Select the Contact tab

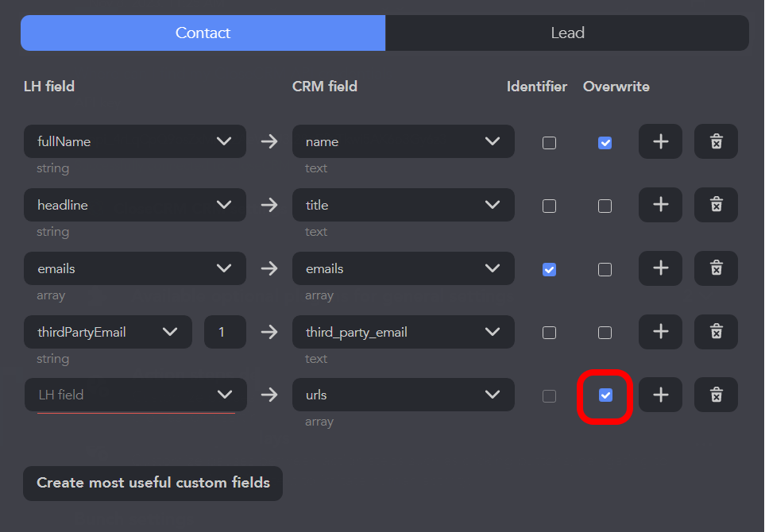point(203,33)
